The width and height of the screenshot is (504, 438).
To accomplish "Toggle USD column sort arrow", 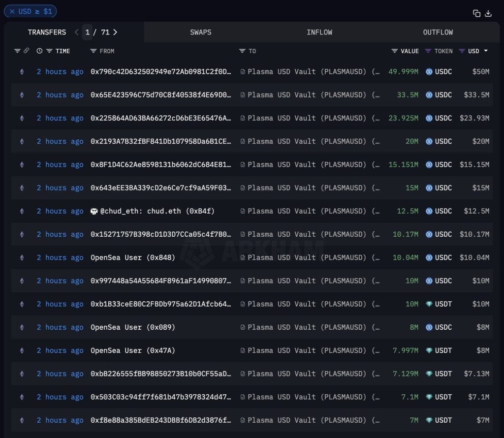I will point(486,51).
